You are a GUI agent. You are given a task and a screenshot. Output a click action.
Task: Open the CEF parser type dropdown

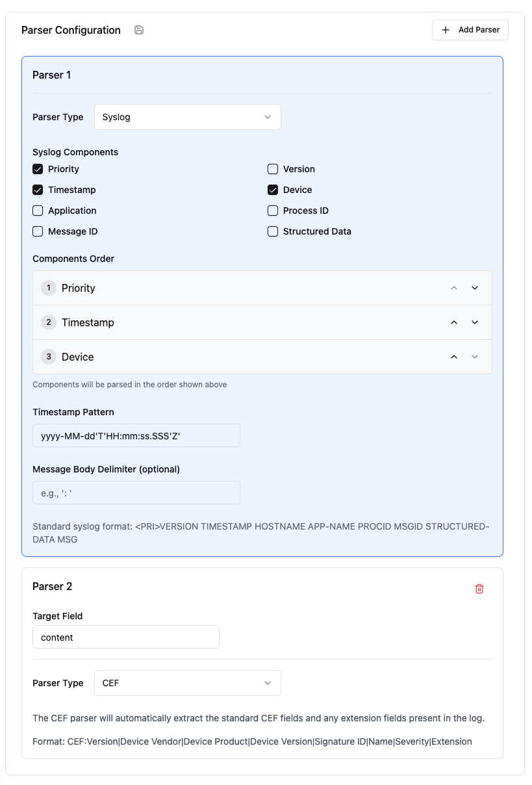(187, 683)
